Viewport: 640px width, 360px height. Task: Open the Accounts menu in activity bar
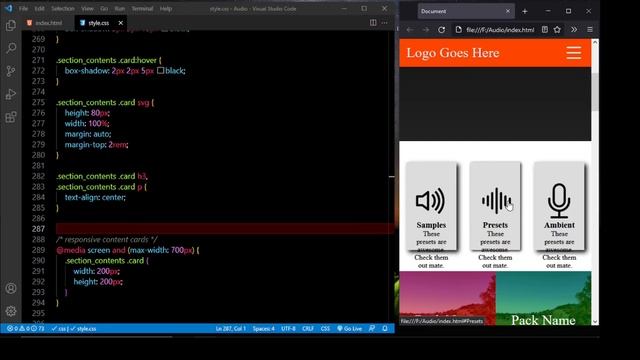click(x=11, y=288)
